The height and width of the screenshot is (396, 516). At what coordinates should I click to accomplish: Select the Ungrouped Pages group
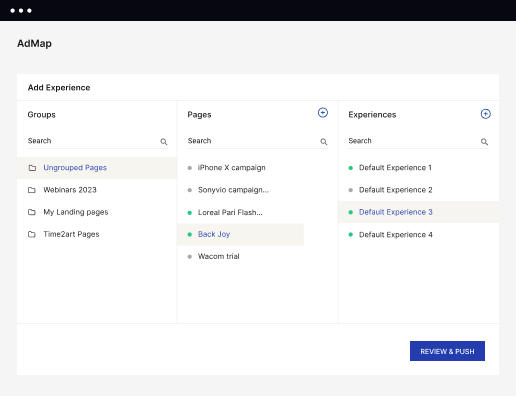[x=97, y=168]
